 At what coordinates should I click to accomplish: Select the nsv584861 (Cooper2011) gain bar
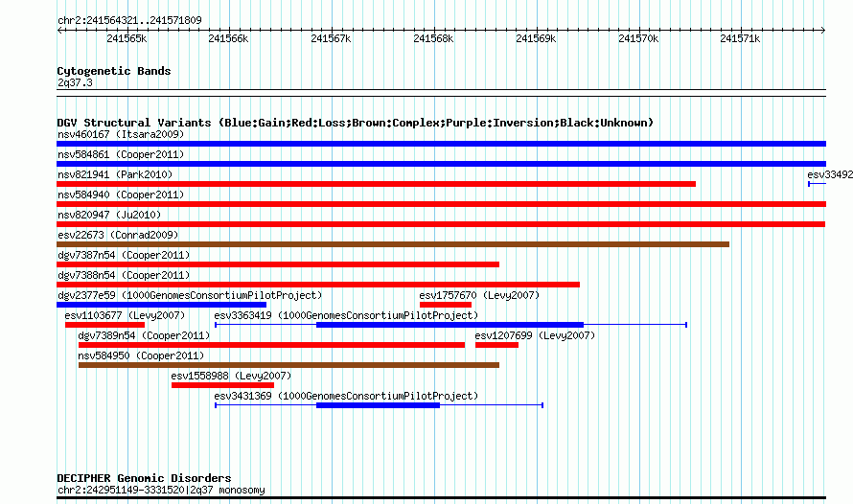coord(441,164)
